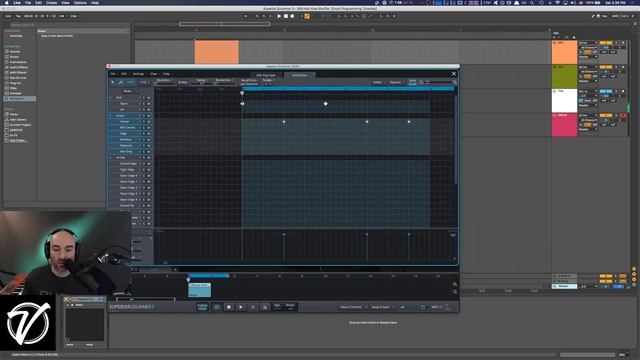Toggle the blue Auto Scroll button in Grid Editor
Image resolution: width=640 pixels, height=360 pixels.
click(413, 82)
